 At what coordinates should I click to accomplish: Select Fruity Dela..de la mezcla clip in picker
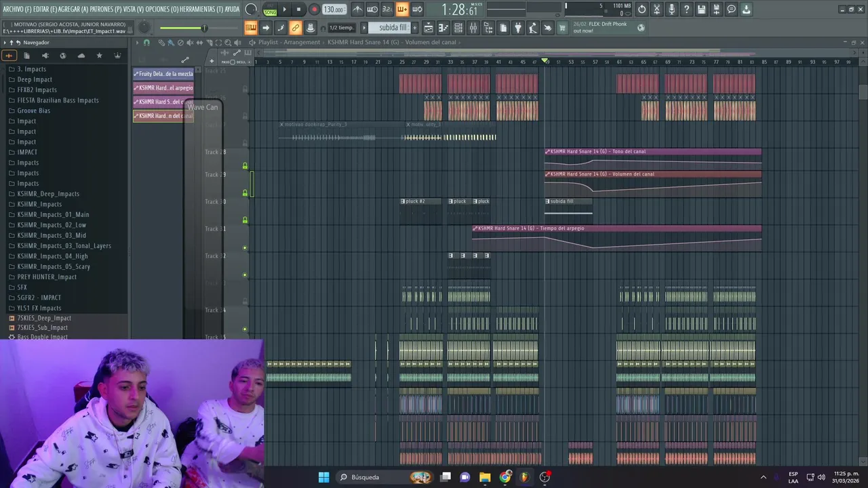click(163, 74)
